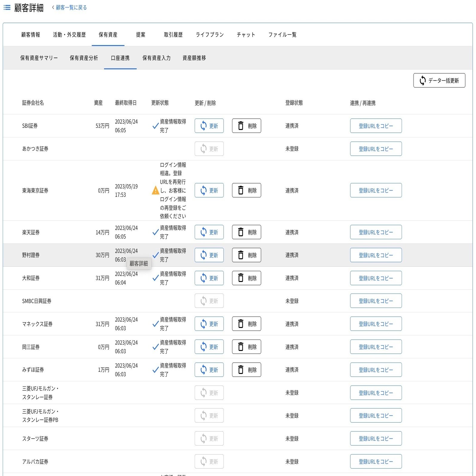Refresh 大和証券 account data

pyautogui.click(x=209, y=278)
